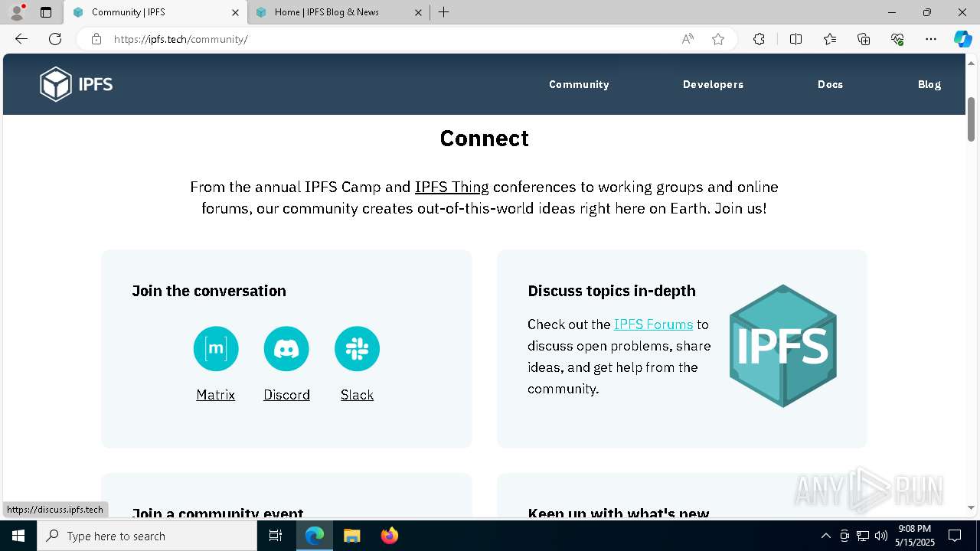Click scrollbar up arrow
Image resolution: width=980 pixels, height=551 pixels.
(972, 62)
